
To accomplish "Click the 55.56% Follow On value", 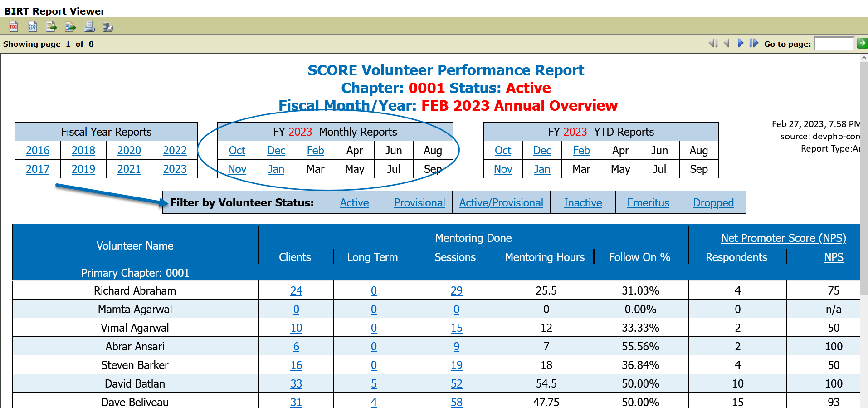I will point(640,347).
